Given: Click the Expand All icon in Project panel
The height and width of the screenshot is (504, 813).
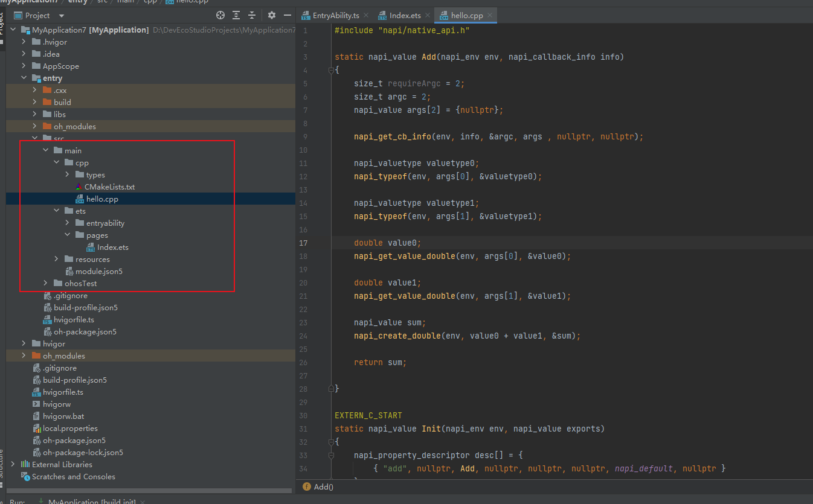Looking at the screenshot, I should tap(236, 15).
